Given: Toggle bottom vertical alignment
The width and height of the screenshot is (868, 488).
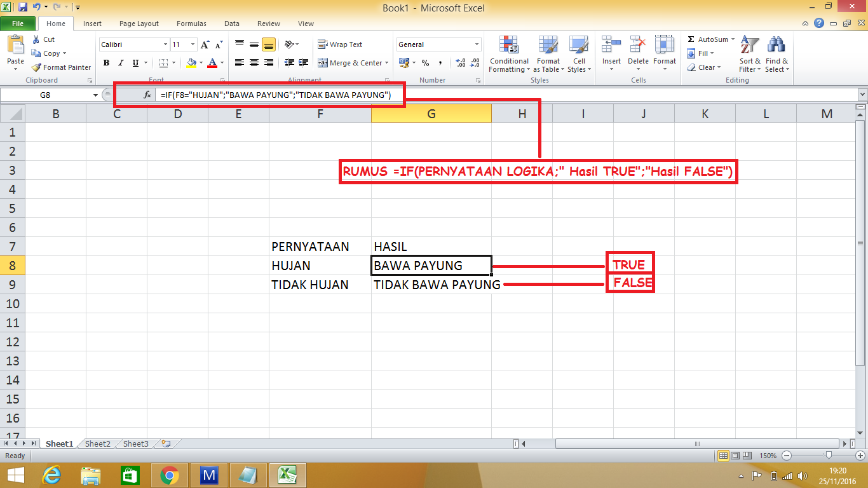Looking at the screenshot, I should pos(269,44).
